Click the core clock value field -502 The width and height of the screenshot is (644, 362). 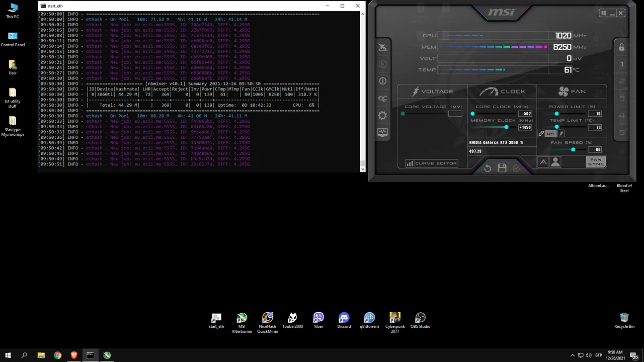[x=525, y=114]
